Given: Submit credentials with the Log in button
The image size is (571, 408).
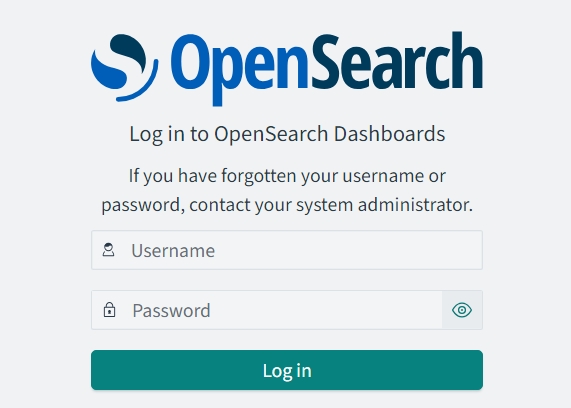Looking at the screenshot, I should (x=287, y=370).
